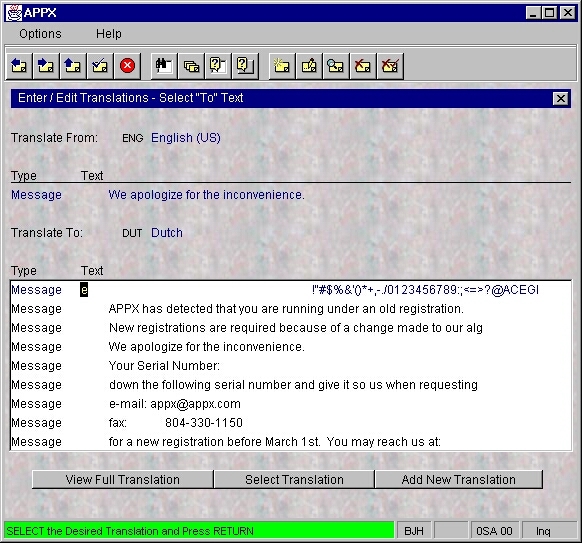Image resolution: width=582 pixels, height=543 pixels.
Task: Click the right blue arrow folder icon
Action: click(46, 66)
